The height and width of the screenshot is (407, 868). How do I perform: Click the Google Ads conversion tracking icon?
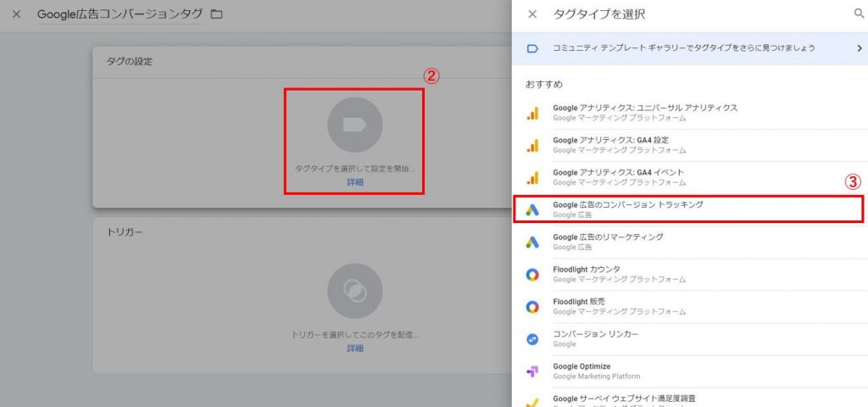pyautogui.click(x=532, y=210)
